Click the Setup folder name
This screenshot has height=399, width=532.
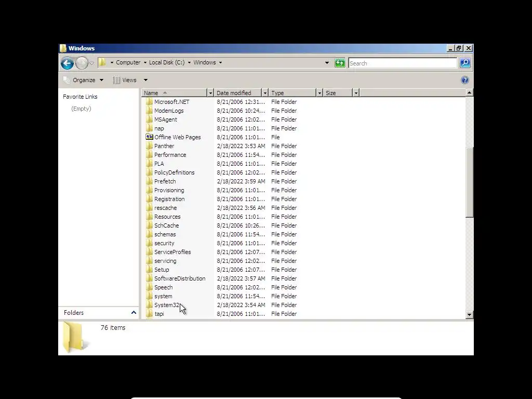click(162, 270)
